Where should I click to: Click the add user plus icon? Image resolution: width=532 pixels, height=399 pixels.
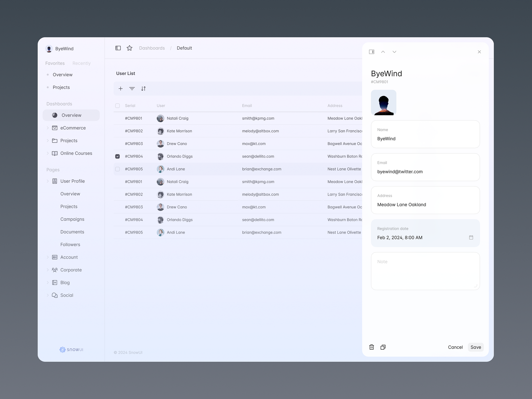point(121,89)
